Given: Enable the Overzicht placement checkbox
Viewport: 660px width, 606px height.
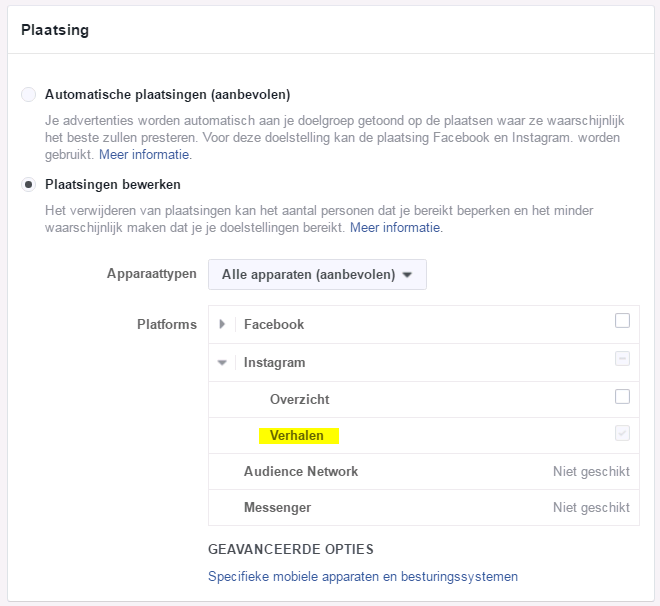Looking at the screenshot, I should pos(622,396).
